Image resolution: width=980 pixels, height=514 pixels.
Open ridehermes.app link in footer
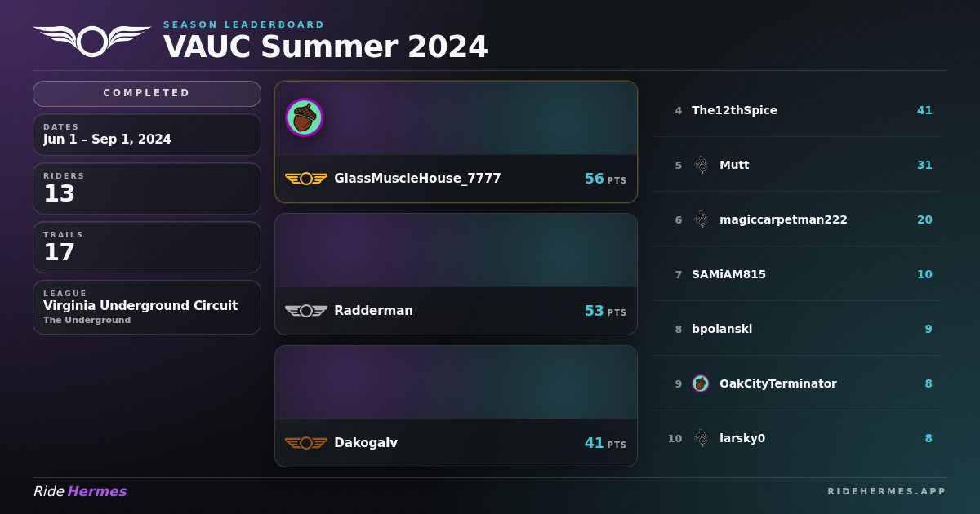click(x=887, y=491)
